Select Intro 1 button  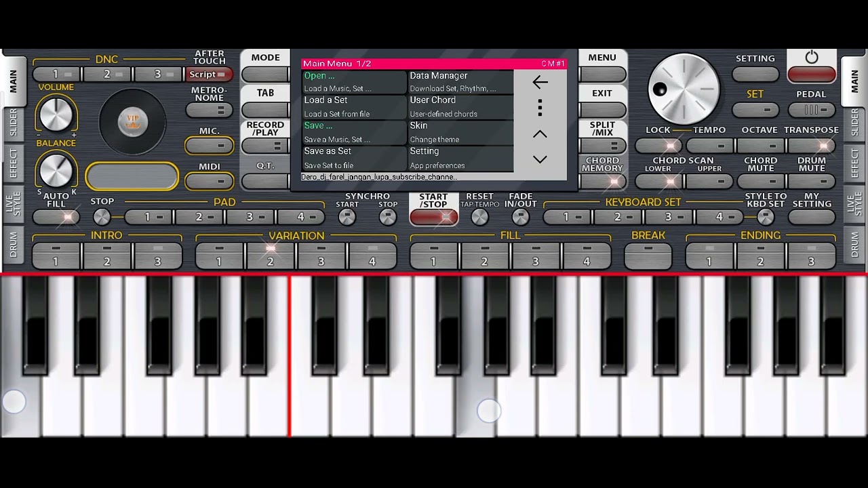56,256
